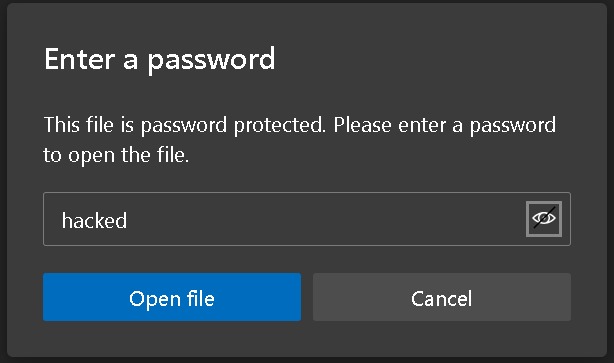Toggle password visibility with the eye icon

[544, 219]
